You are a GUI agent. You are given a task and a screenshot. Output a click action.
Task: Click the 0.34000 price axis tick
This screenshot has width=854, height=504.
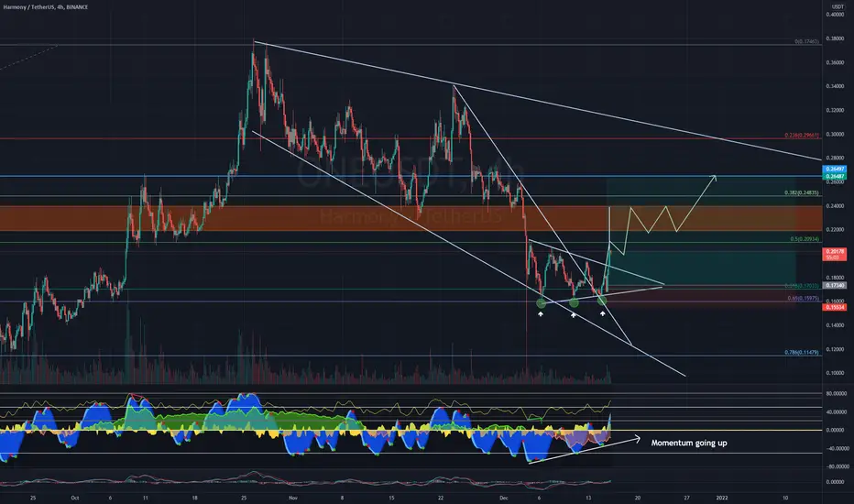tap(835, 86)
